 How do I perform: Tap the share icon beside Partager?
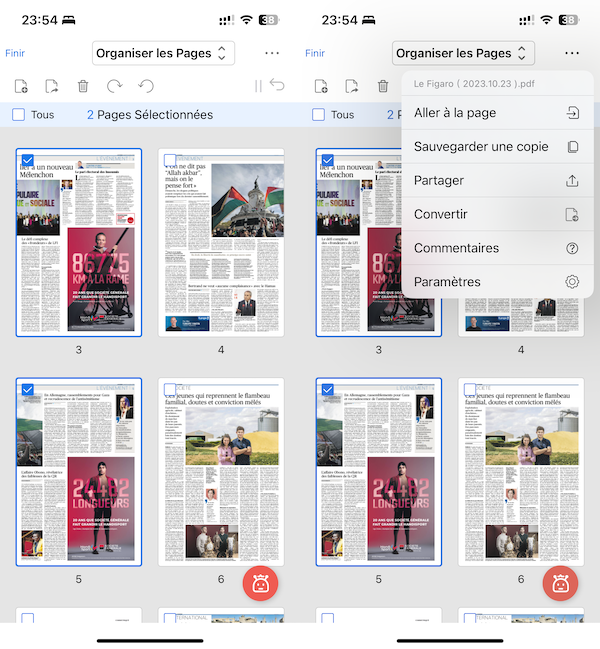click(572, 180)
